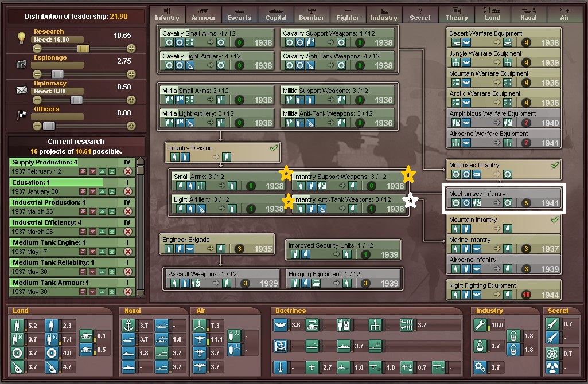Select Engineer Brigade technology

(x=217, y=244)
